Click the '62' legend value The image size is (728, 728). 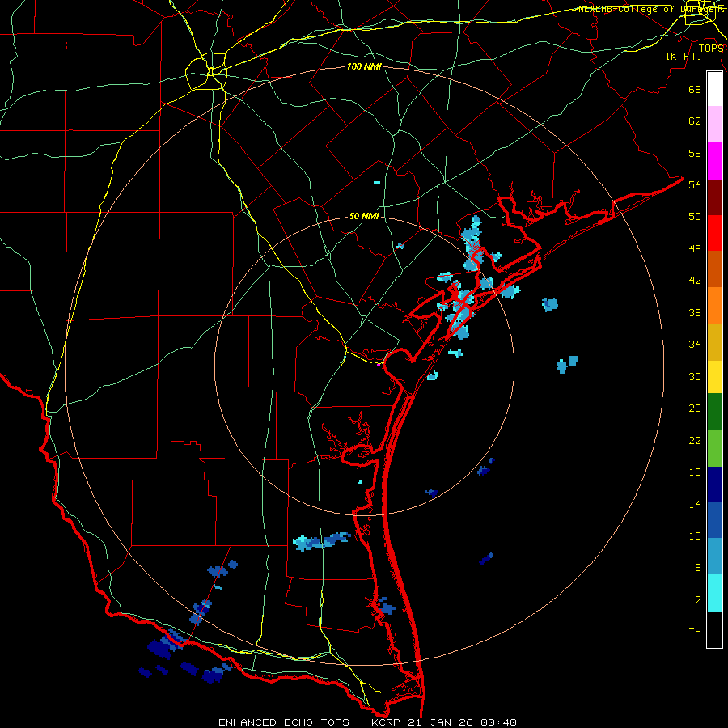[695, 121]
